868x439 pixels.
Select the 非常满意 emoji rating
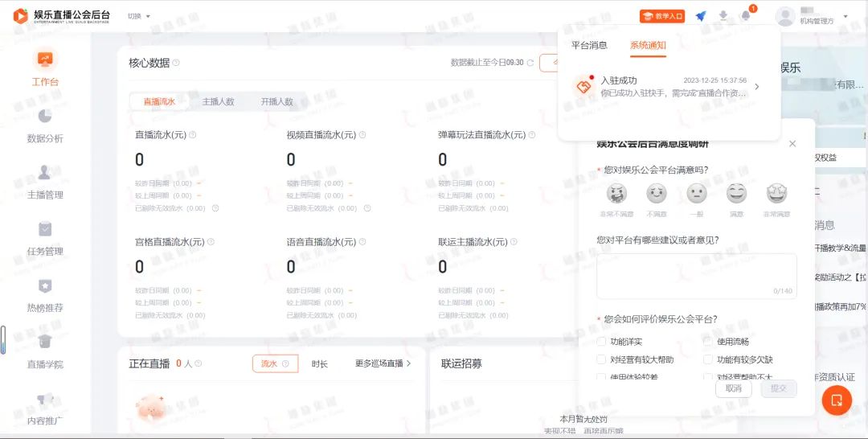point(776,193)
